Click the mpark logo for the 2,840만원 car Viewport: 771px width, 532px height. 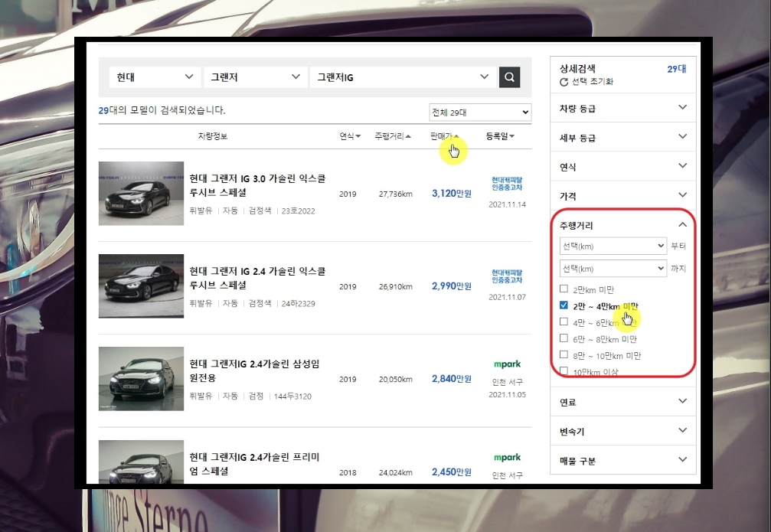pos(507,364)
